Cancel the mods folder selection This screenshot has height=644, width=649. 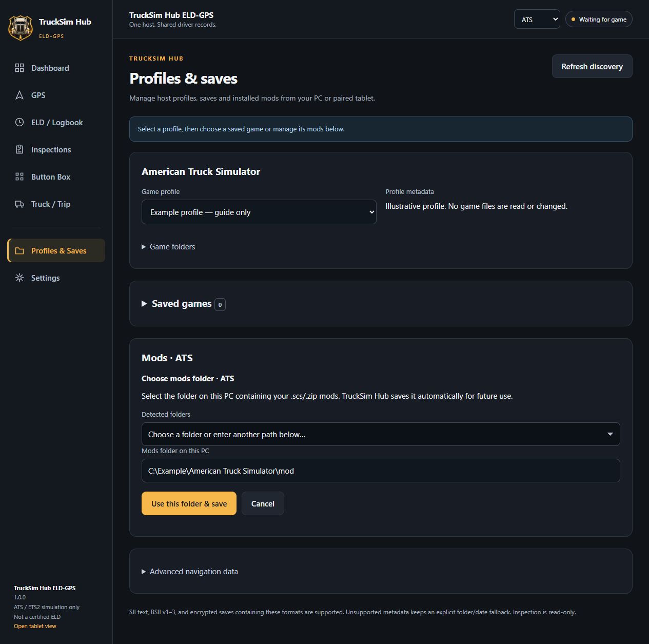[263, 503]
